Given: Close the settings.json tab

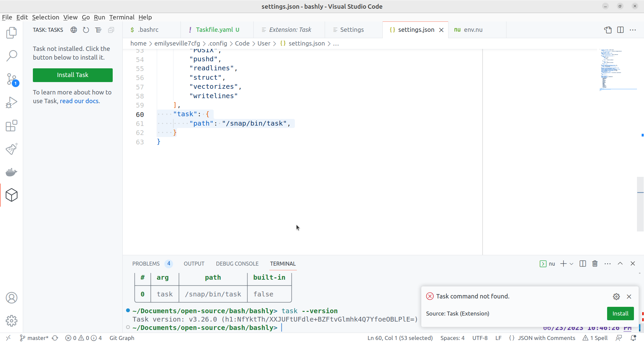Looking at the screenshot, I should coord(441,30).
